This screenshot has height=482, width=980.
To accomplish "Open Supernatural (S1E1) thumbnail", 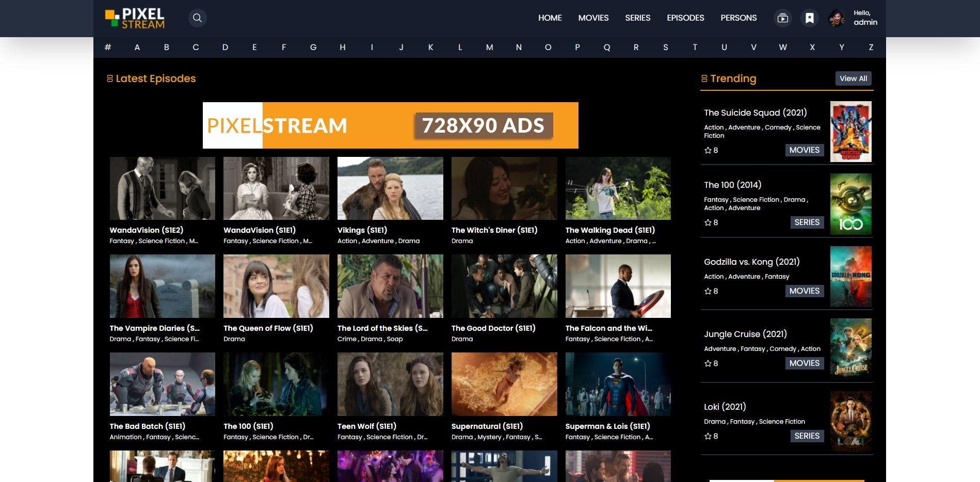I will (x=504, y=384).
